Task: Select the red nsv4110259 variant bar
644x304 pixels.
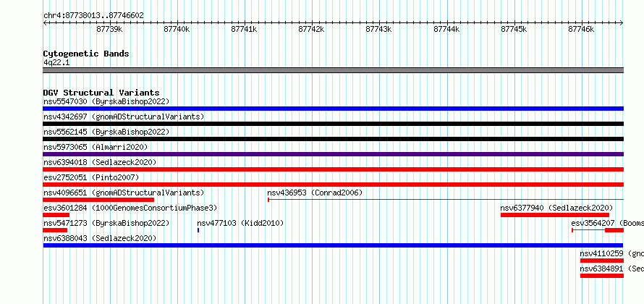Action: 602,261
